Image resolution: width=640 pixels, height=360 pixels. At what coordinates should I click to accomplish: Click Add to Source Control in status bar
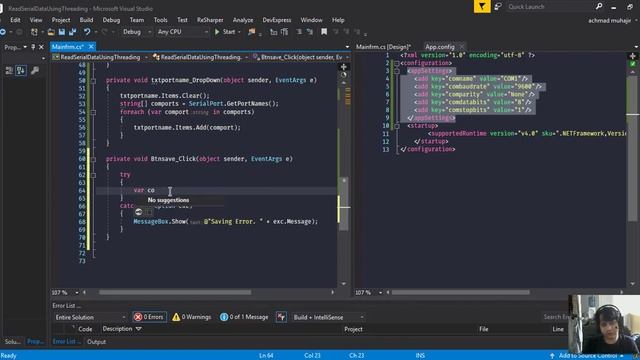[587, 356]
